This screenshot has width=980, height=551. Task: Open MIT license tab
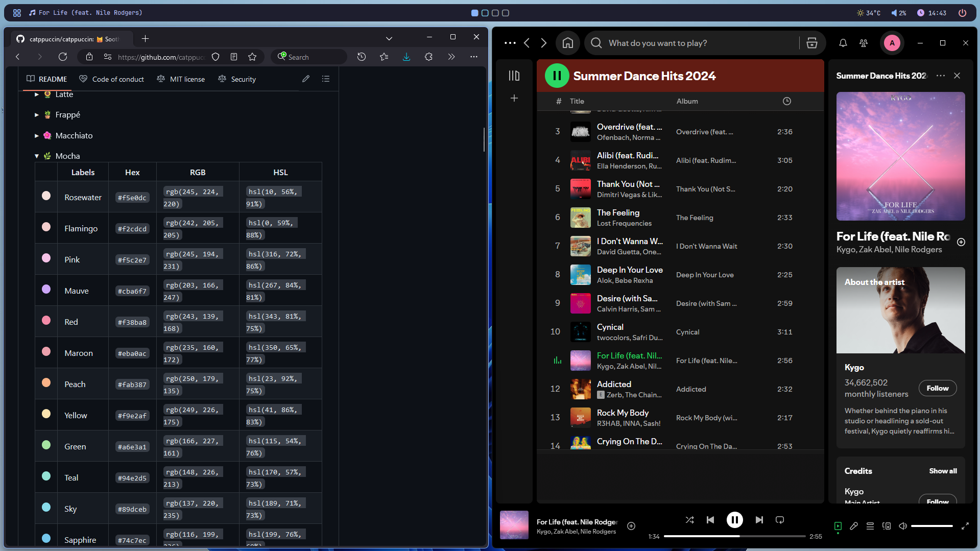click(x=181, y=79)
